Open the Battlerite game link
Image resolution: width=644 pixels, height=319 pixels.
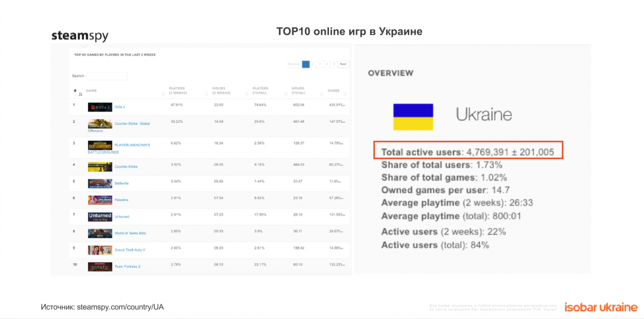[x=122, y=183]
